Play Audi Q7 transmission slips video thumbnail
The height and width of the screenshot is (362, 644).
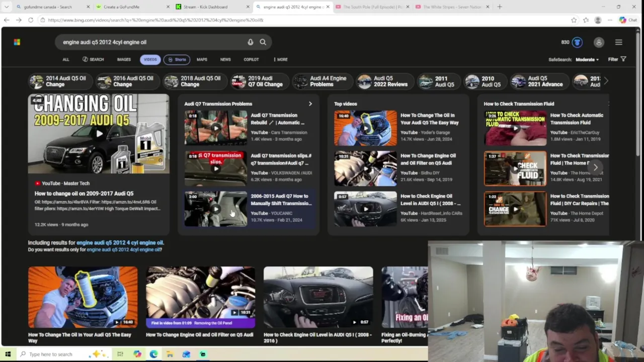[215, 168]
